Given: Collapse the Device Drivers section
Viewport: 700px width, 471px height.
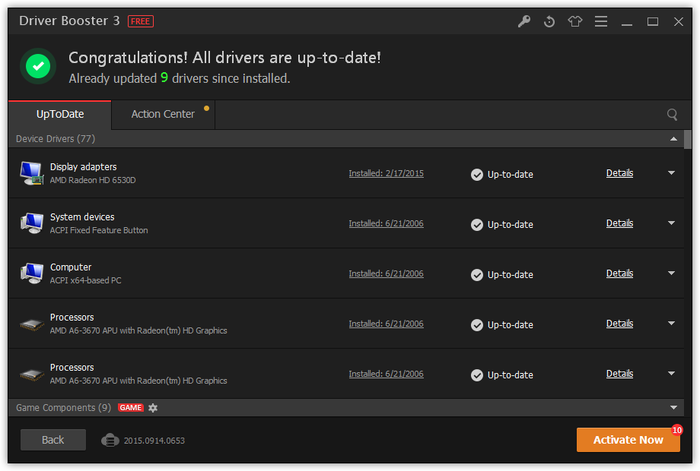Looking at the screenshot, I should click(x=673, y=139).
